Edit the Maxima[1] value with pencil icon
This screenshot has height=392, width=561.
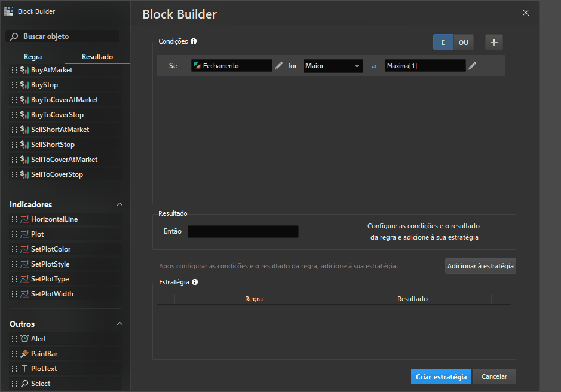(473, 66)
